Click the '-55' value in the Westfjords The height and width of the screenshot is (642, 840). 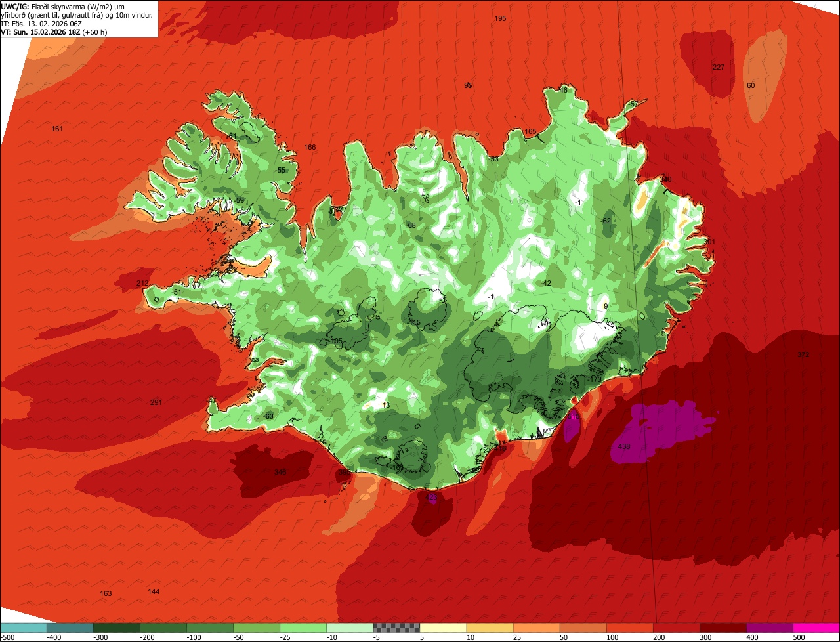[x=280, y=170]
